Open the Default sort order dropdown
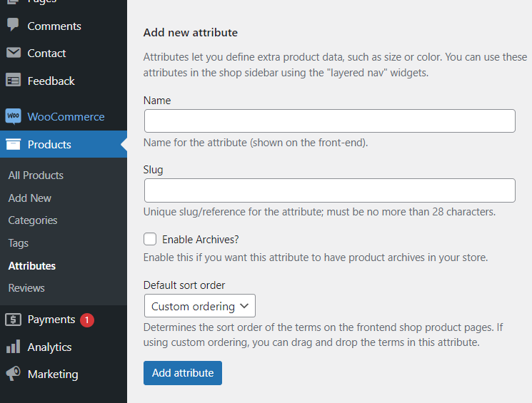Image resolution: width=532 pixels, height=403 pixels. pyautogui.click(x=199, y=306)
